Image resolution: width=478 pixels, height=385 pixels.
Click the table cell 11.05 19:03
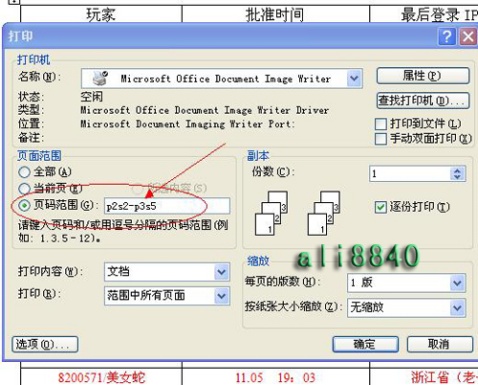[x=275, y=377]
